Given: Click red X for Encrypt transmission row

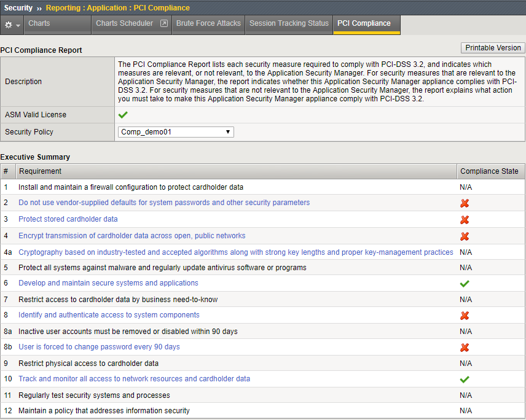Looking at the screenshot, I should coord(465,236).
